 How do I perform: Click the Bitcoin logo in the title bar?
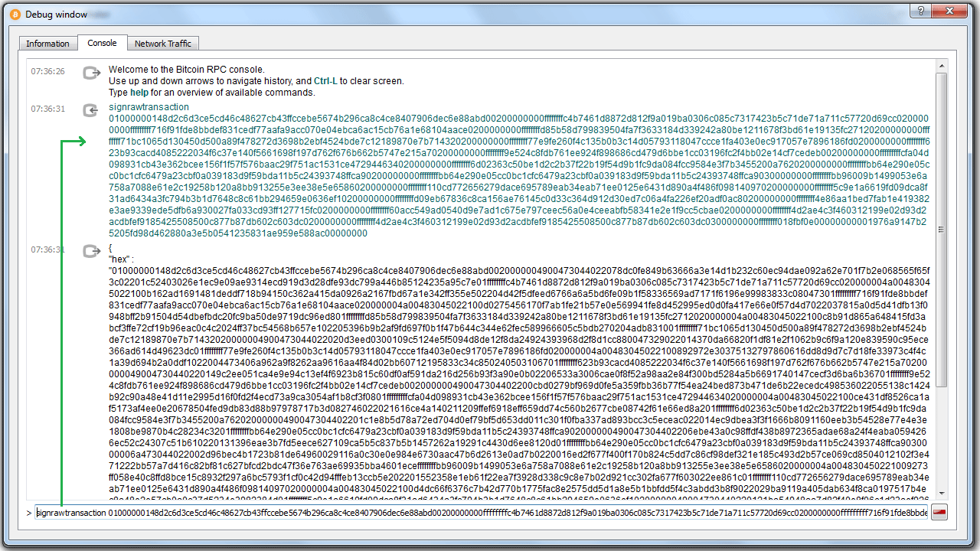pos(13,15)
